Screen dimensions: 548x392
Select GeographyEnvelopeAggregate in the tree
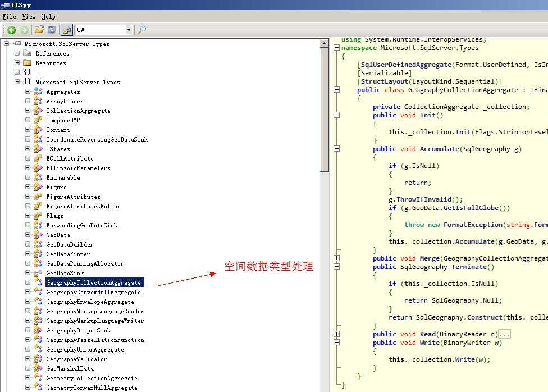[90, 302]
